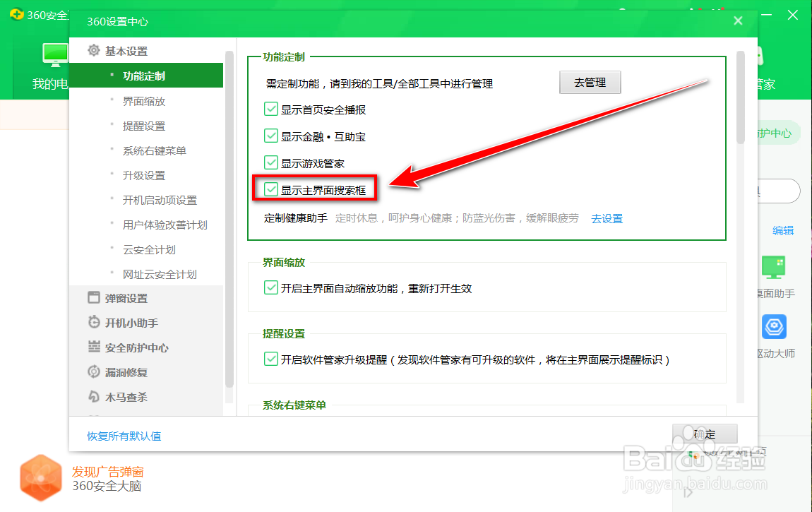The height and width of the screenshot is (512, 812).
Task: Click the 去管理 button
Action: pyautogui.click(x=590, y=83)
